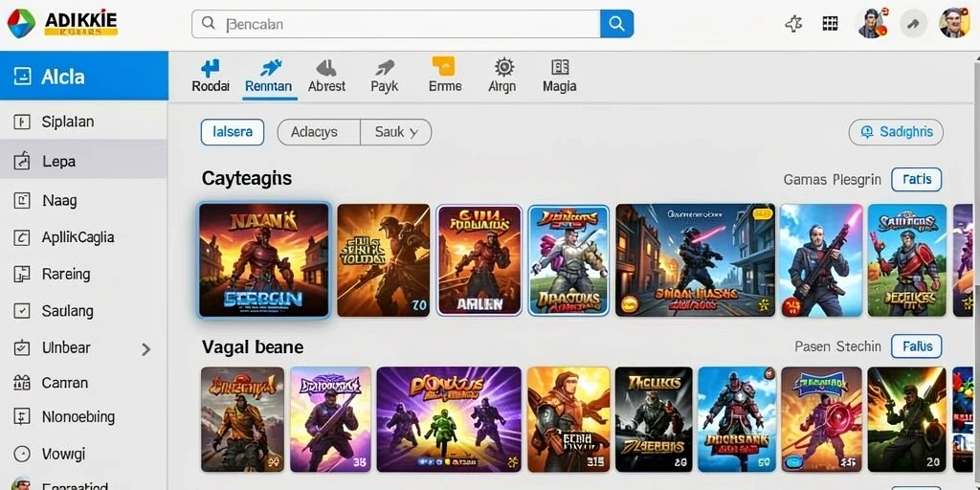This screenshot has height=490, width=980.
Task: Open the Vagal beane thumbnail numbered 50
Action: [737, 419]
